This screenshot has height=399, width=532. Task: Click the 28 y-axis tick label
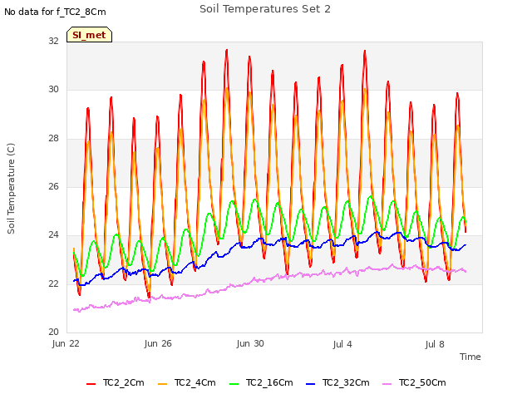[53, 138]
